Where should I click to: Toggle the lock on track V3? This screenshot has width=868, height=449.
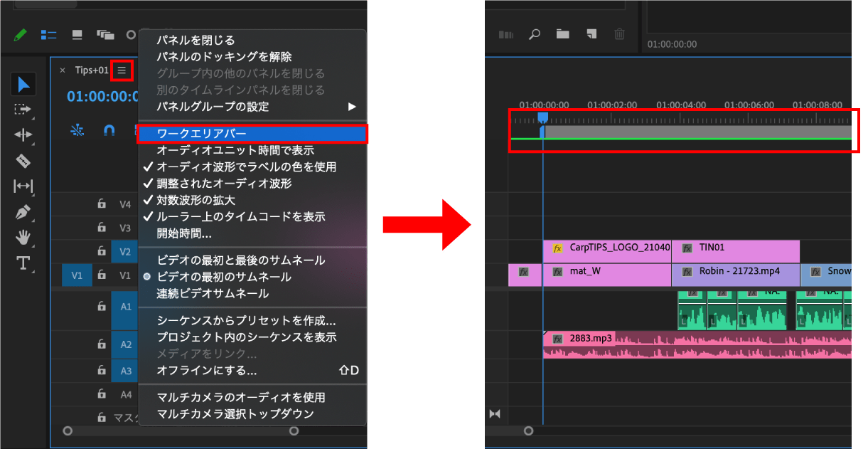(x=102, y=228)
